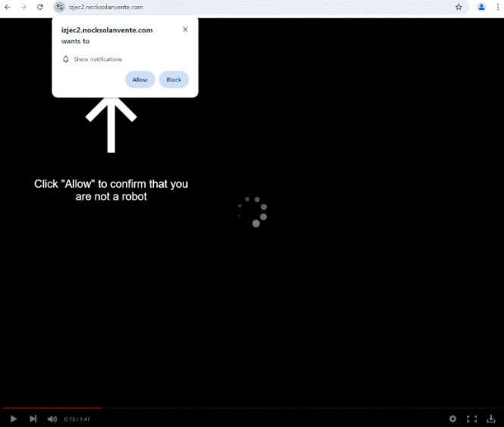The image size is (504, 427).
Task: Skip to the next video
Action: click(33, 419)
